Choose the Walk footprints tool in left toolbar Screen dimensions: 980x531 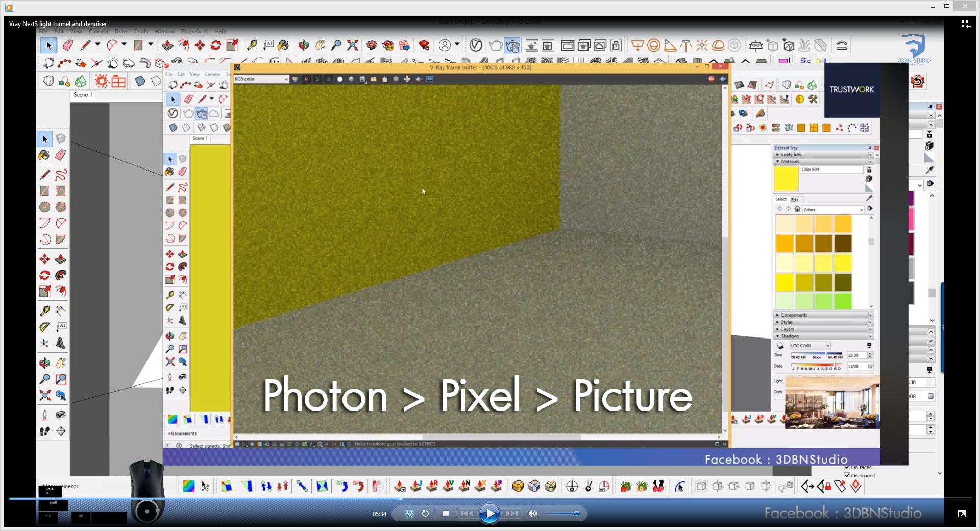point(45,431)
